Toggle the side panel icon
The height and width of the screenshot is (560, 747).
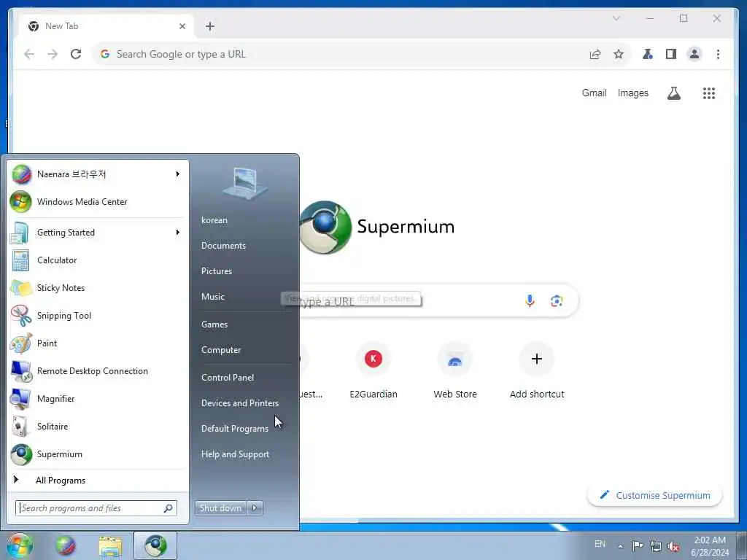(671, 54)
